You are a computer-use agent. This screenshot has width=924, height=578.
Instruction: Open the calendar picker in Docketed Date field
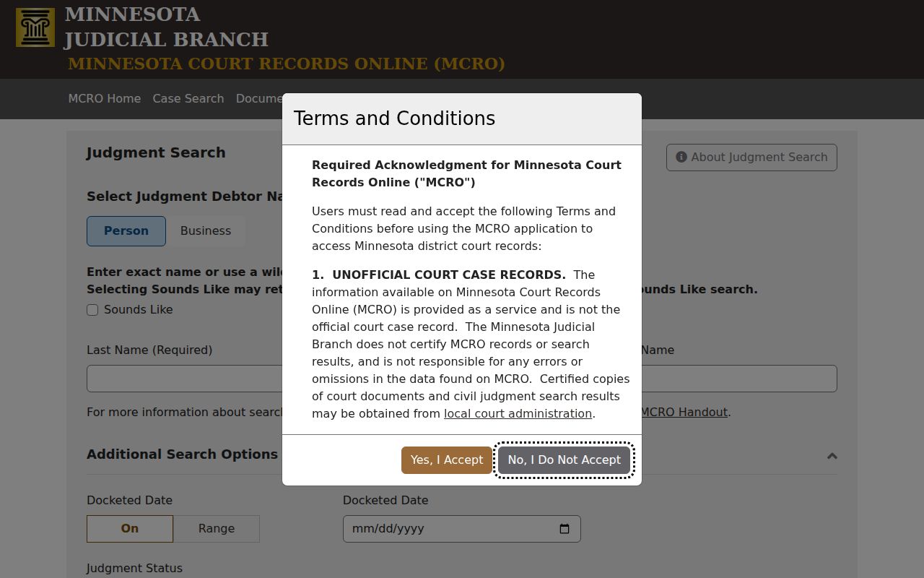pyautogui.click(x=565, y=529)
